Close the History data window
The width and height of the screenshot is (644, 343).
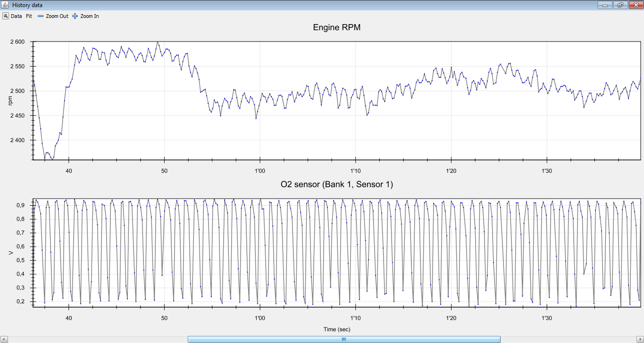click(x=635, y=5)
